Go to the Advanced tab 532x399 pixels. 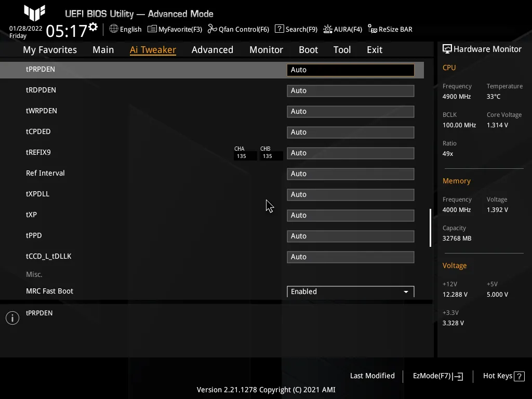pos(212,50)
